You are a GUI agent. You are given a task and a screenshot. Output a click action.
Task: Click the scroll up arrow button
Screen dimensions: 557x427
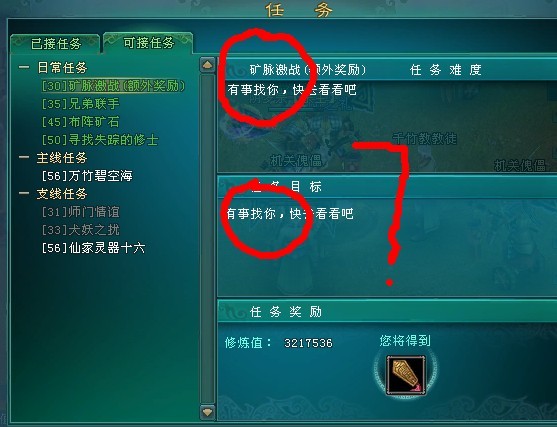[x=207, y=65]
